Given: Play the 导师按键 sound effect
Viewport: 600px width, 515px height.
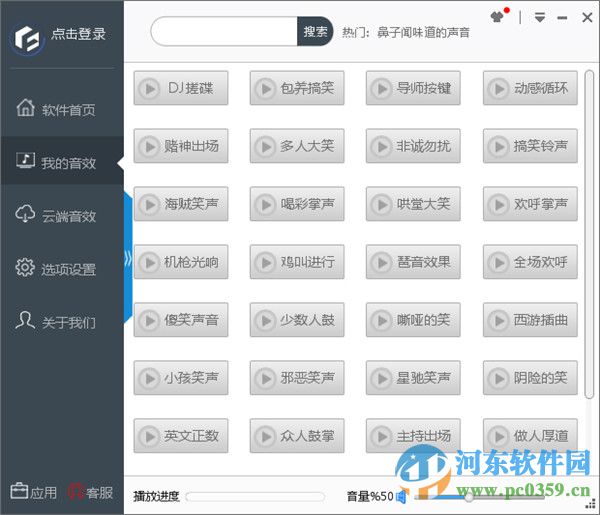Looking at the screenshot, I should pyautogui.click(x=413, y=88).
